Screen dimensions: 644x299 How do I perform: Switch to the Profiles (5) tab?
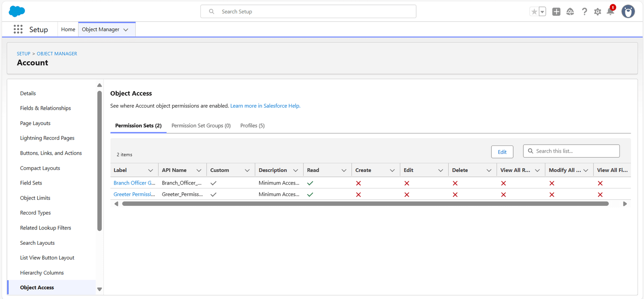point(252,126)
